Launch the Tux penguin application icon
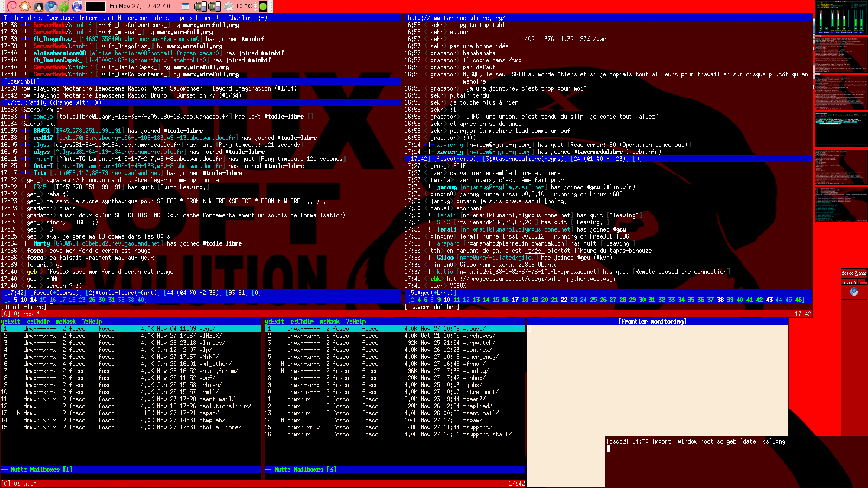 tap(38, 7)
